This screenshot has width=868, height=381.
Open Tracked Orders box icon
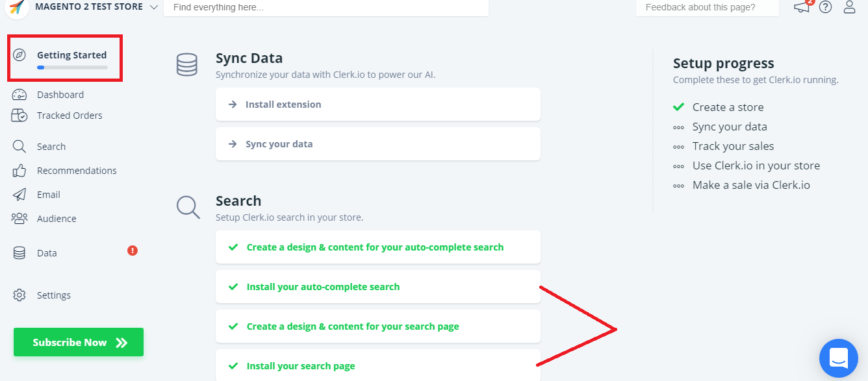click(19, 116)
